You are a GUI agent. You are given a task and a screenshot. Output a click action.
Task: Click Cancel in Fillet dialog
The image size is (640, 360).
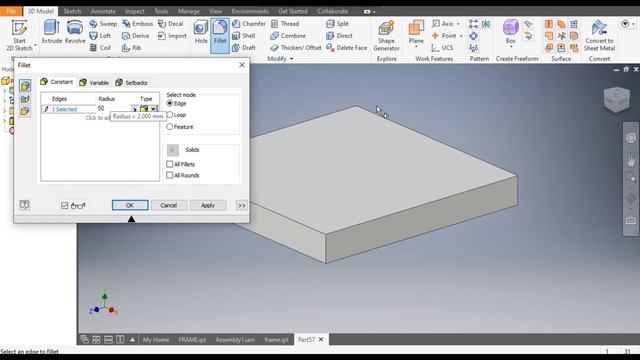(169, 205)
